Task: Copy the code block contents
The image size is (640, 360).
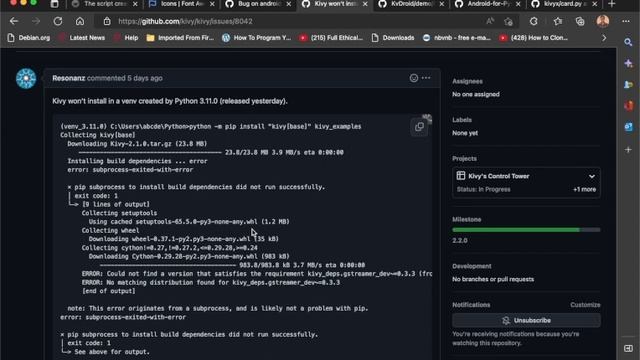Action: tap(419, 127)
